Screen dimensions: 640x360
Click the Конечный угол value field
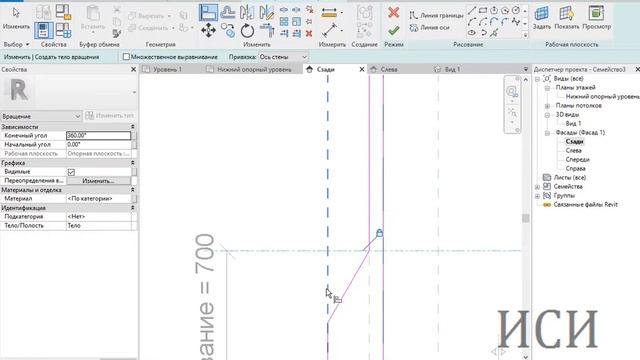(x=98, y=136)
